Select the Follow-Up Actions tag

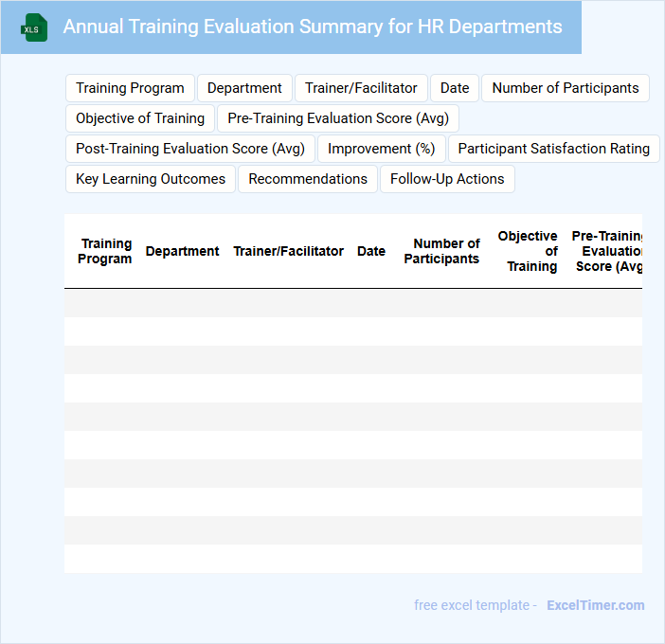pos(447,179)
